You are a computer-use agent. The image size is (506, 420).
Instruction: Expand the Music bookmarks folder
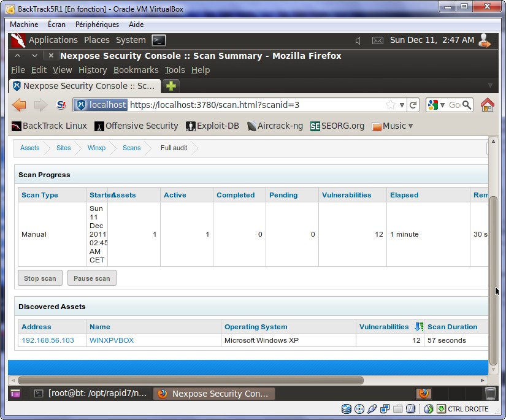[393, 126]
